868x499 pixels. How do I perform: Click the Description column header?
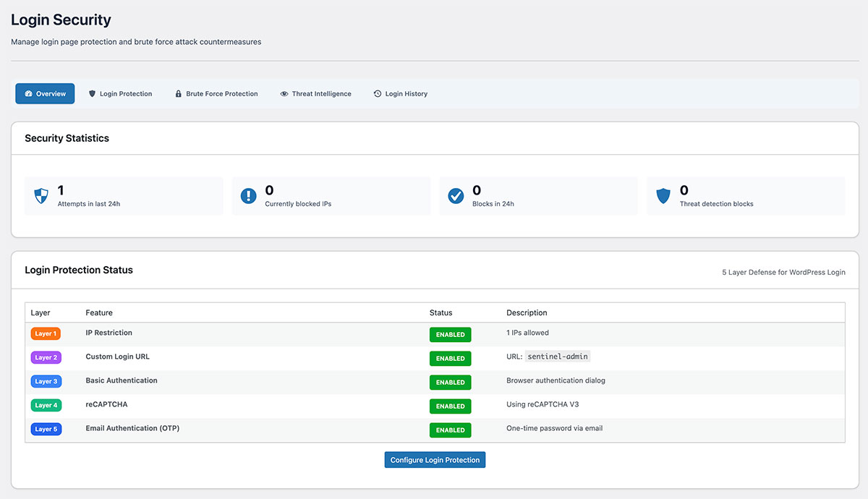click(527, 313)
